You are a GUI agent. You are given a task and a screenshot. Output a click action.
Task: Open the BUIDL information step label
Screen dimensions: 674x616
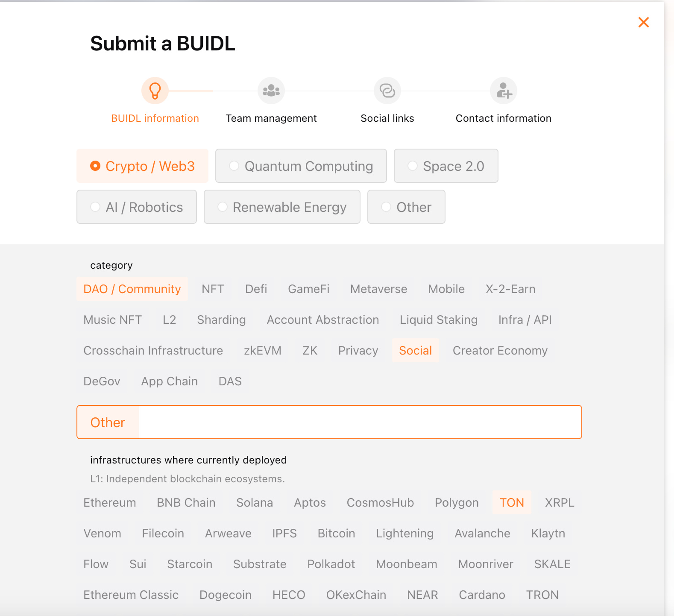(x=155, y=118)
